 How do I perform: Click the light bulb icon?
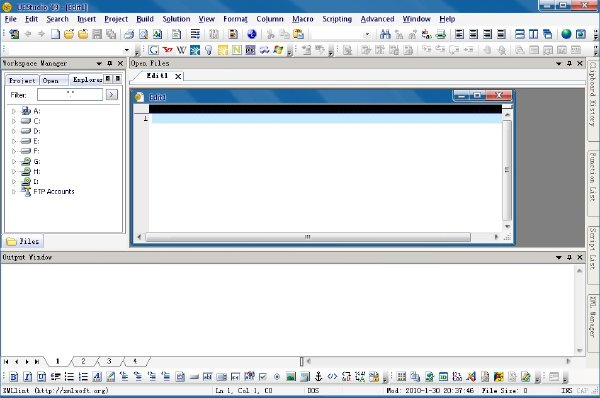(209, 50)
